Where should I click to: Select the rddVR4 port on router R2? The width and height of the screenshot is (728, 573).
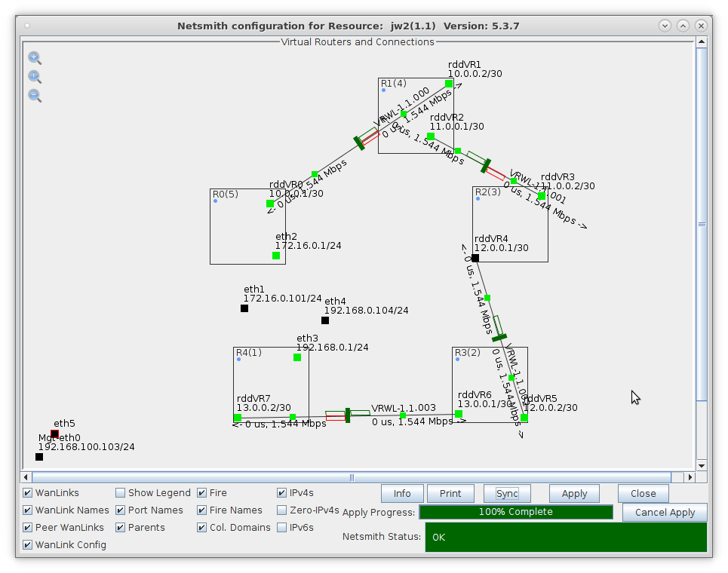click(x=475, y=258)
